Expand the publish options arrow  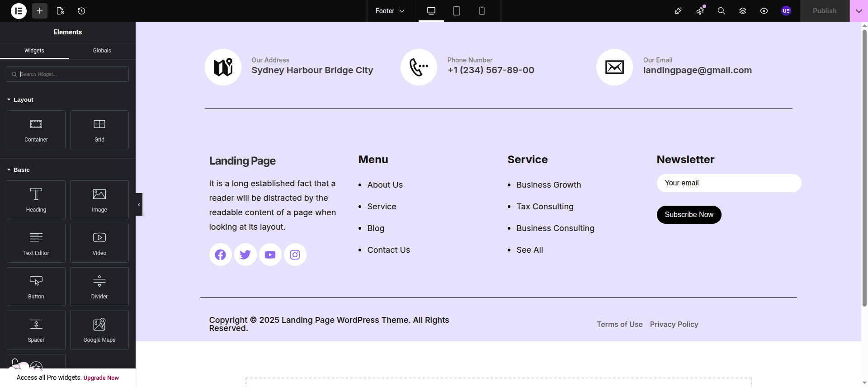[859, 11]
